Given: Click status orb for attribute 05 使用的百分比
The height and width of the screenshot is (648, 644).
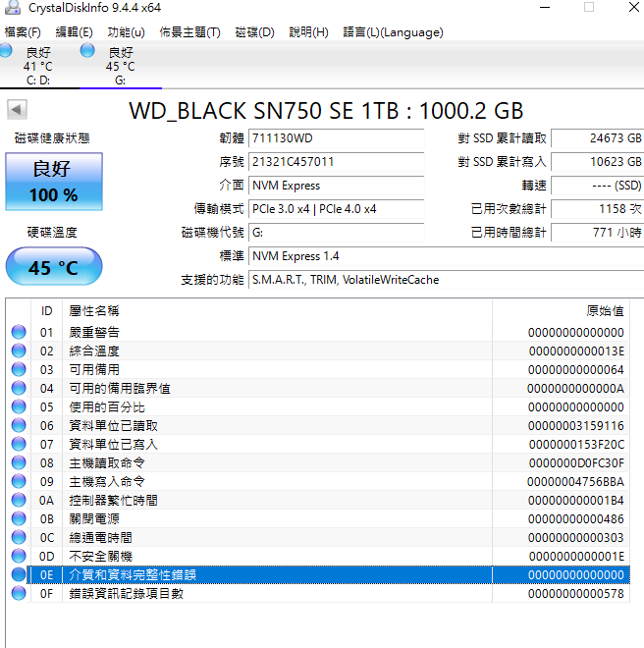Looking at the screenshot, I should [19, 407].
